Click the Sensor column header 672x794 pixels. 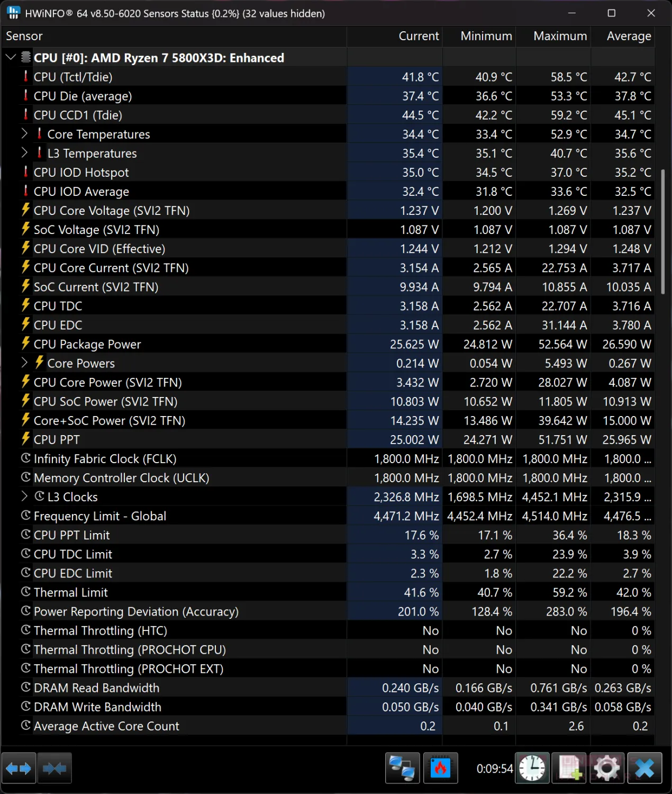(174, 36)
